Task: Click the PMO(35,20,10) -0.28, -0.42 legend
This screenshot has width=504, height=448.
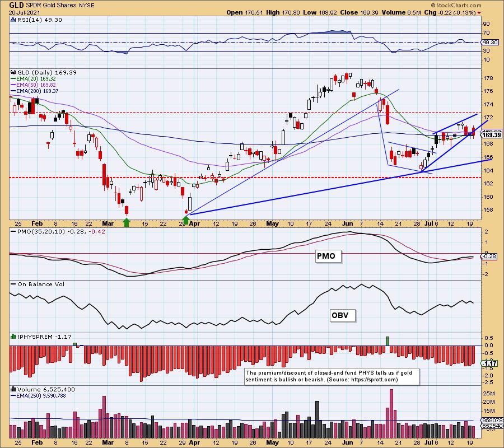Action: point(58,232)
